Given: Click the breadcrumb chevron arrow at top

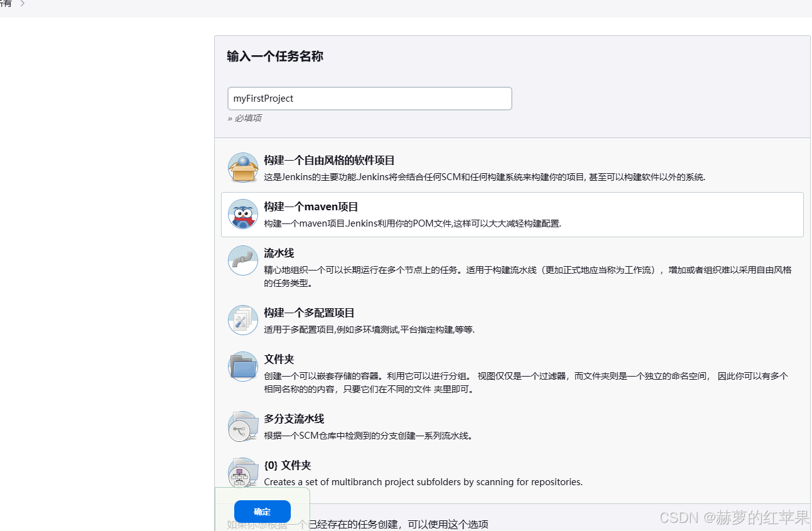Looking at the screenshot, I should [22, 4].
